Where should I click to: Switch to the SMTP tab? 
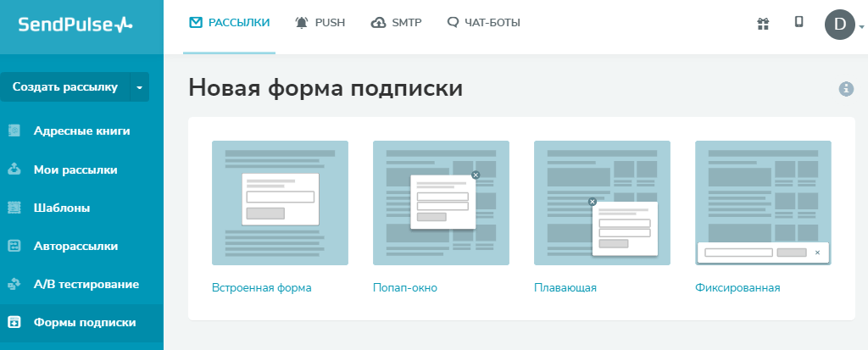(397, 23)
